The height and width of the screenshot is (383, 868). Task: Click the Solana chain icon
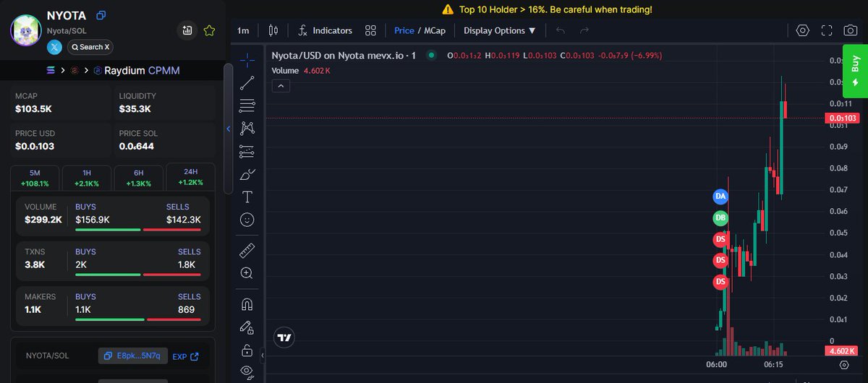(51, 70)
